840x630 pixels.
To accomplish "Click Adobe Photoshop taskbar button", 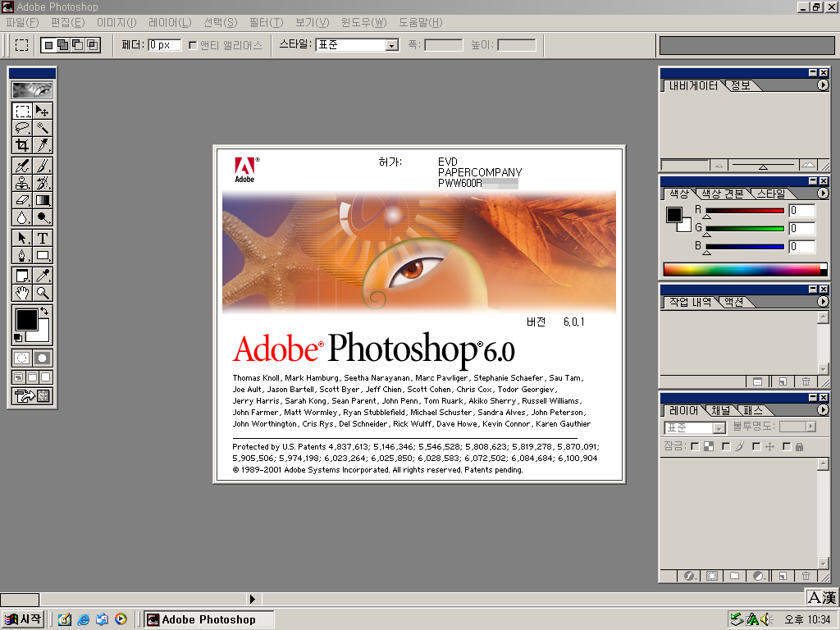I will pyautogui.click(x=209, y=619).
